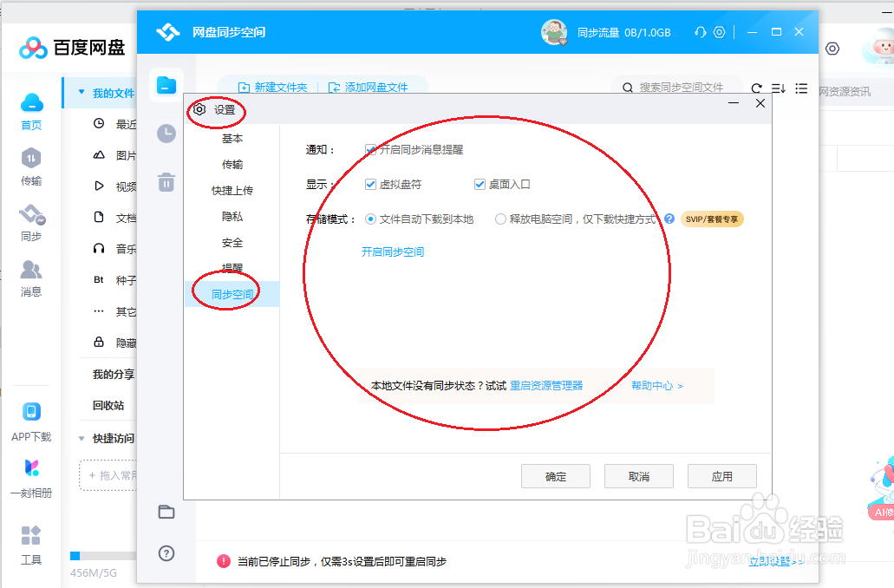Viewport: 894px width, 588px height.
Task: Select the sync space folder icon
Action: click(x=166, y=85)
